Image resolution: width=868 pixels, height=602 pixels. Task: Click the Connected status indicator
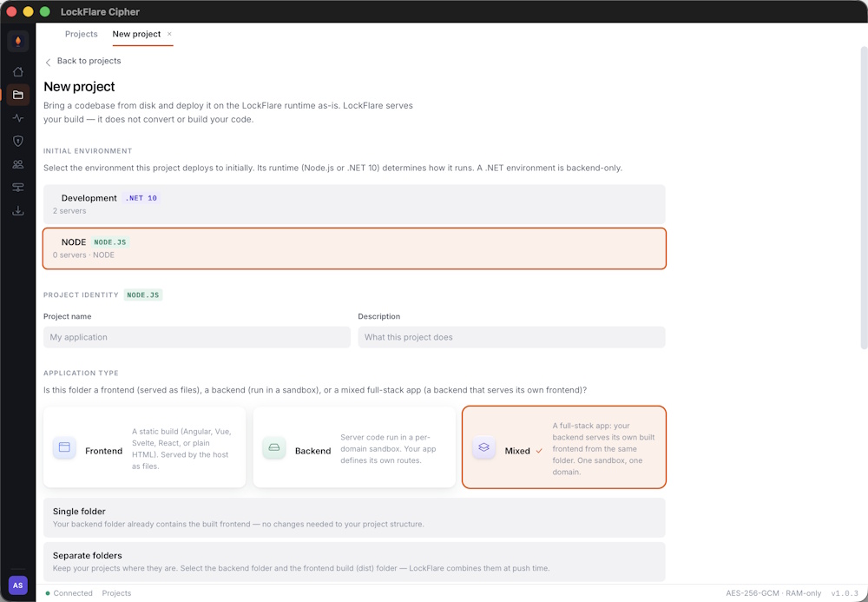(69, 593)
